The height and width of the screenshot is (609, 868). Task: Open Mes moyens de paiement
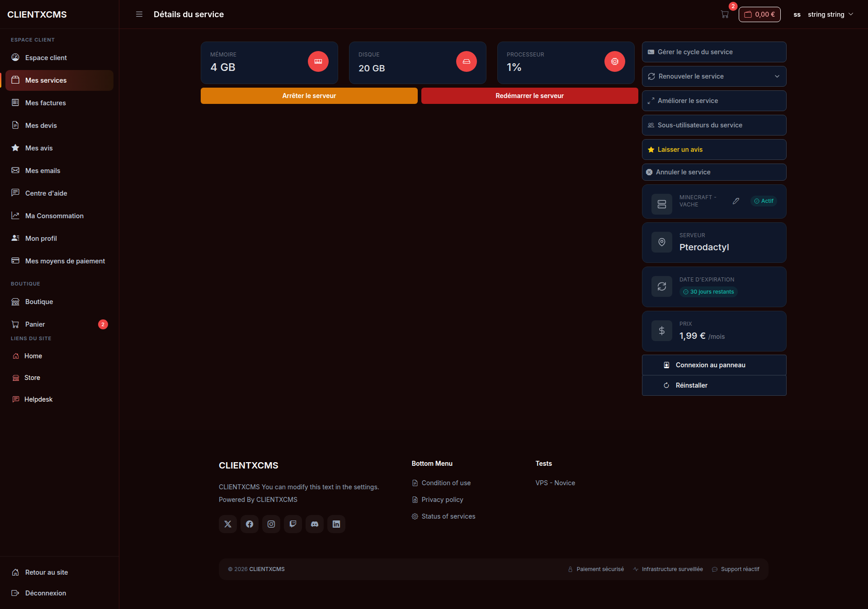click(59, 261)
